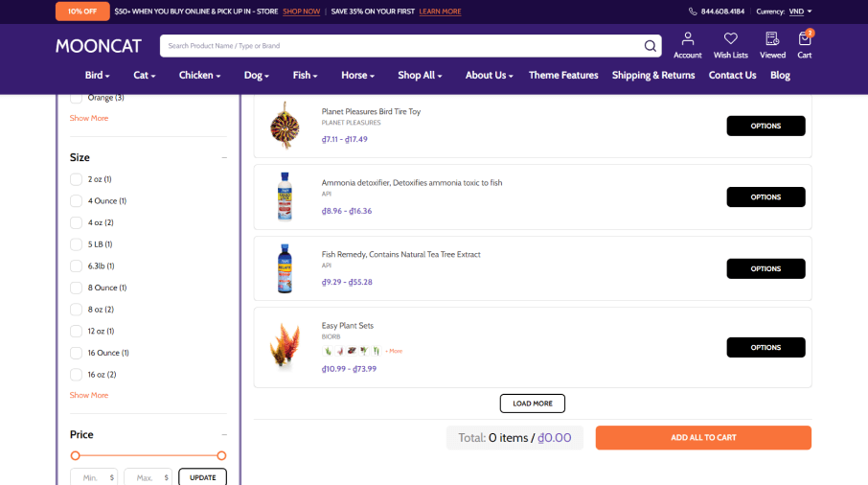The height and width of the screenshot is (485, 868).
Task: Check the 16 Ounce size filter
Action: click(x=76, y=353)
